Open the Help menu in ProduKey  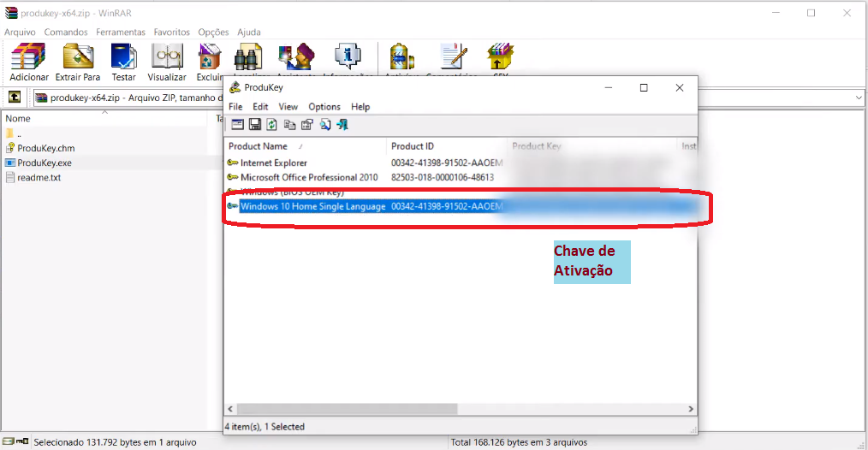click(360, 107)
